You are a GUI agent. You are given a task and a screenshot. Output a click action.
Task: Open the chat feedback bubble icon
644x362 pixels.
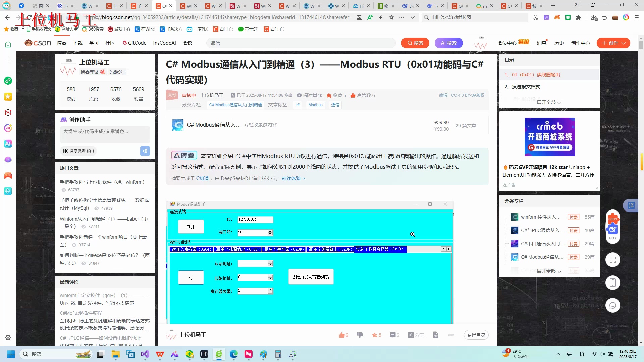click(613, 305)
